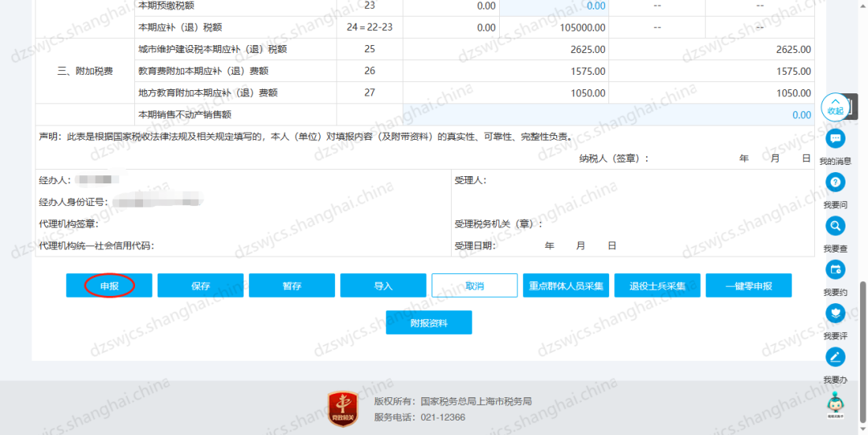The height and width of the screenshot is (435, 868).
Task: Cancel the form with 取消
Action: [x=474, y=285]
